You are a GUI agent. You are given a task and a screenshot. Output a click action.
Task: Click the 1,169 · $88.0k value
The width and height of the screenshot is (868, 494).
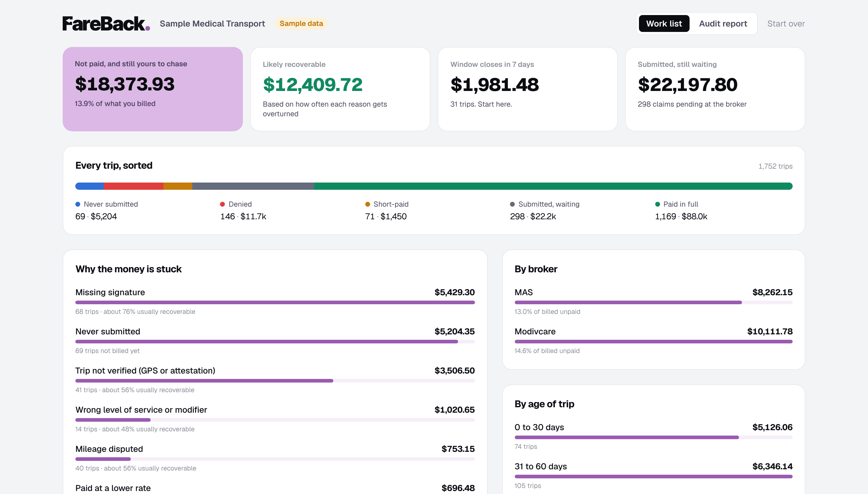click(681, 217)
